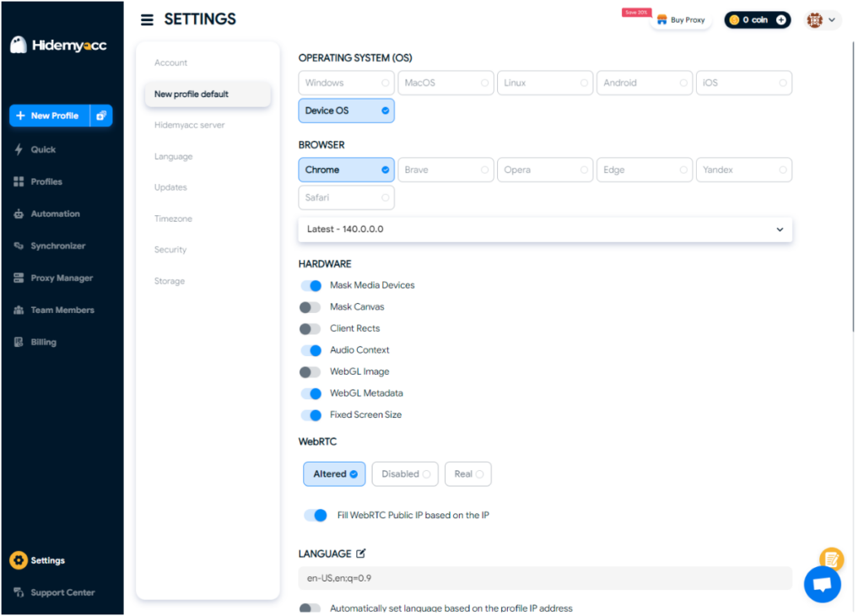Click the Buy Proxy button

(x=682, y=20)
